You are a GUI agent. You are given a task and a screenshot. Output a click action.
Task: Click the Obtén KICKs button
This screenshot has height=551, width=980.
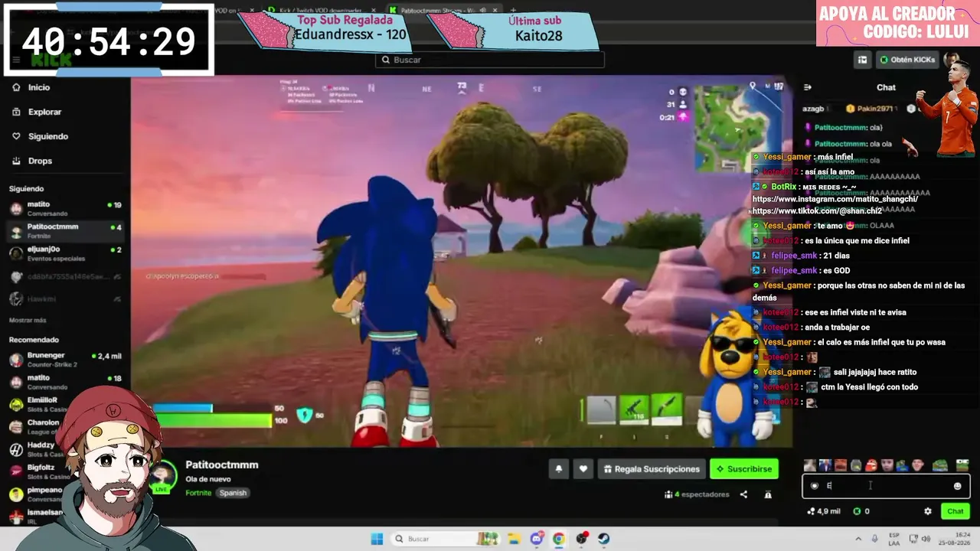907,60
